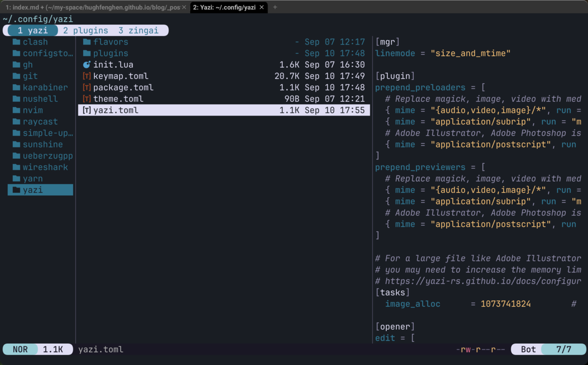The image size is (588, 365).
Task: Click the sunshine folder icon
Action: click(16, 144)
